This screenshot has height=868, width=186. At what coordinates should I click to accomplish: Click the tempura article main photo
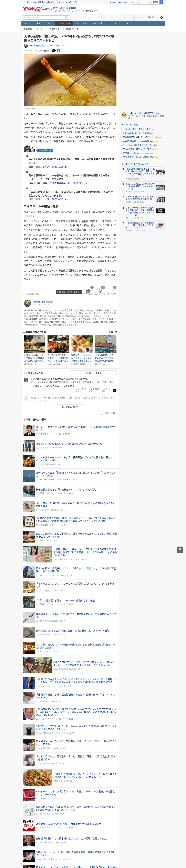click(x=70, y=80)
